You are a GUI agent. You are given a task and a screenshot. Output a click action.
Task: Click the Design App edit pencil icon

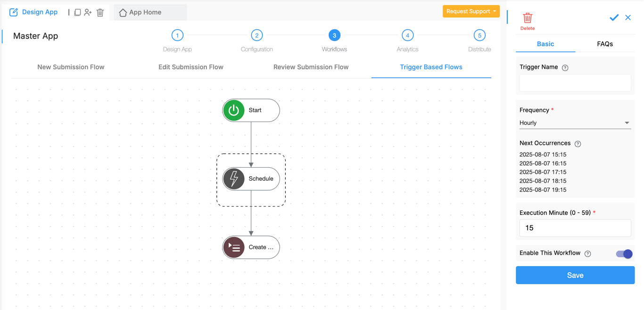(14, 12)
